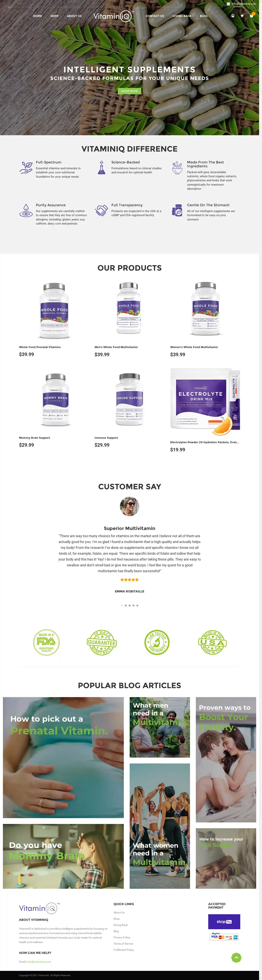Viewport: 262px width, 980px height.
Task: Click the envelope email icon in top bar
Action: coord(228,4)
